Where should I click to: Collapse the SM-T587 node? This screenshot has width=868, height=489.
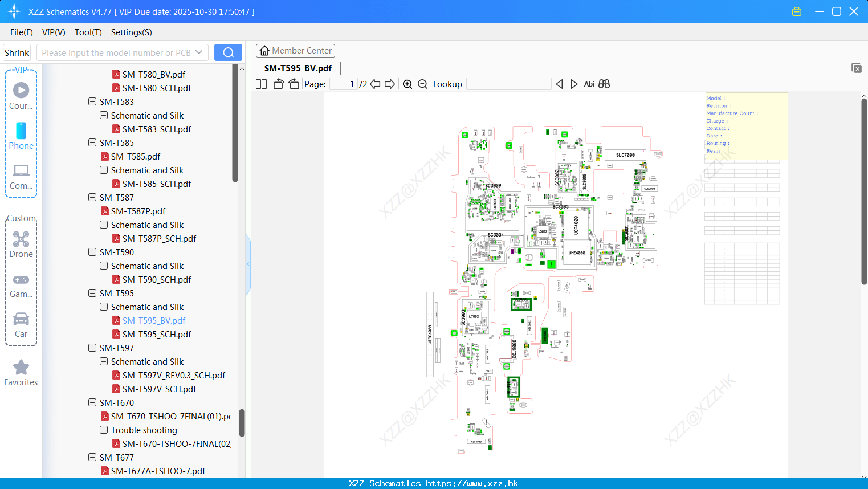[x=92, y=197]
